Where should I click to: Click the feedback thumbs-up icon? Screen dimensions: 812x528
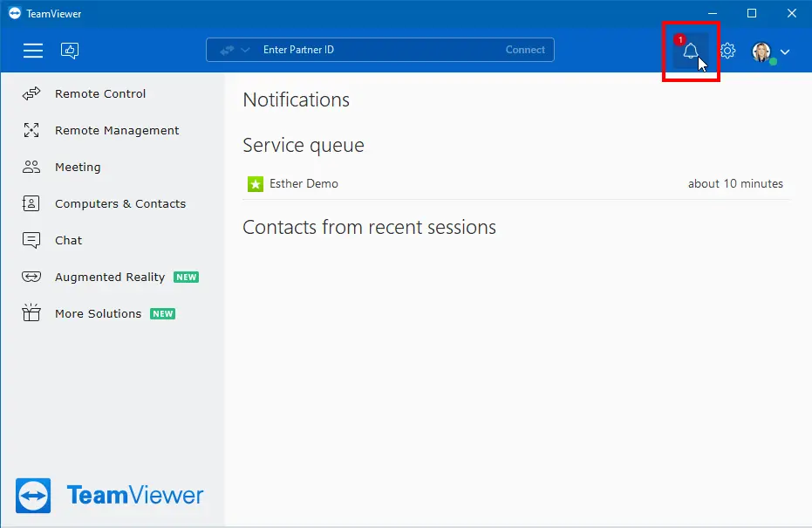(x=70, y=51)
